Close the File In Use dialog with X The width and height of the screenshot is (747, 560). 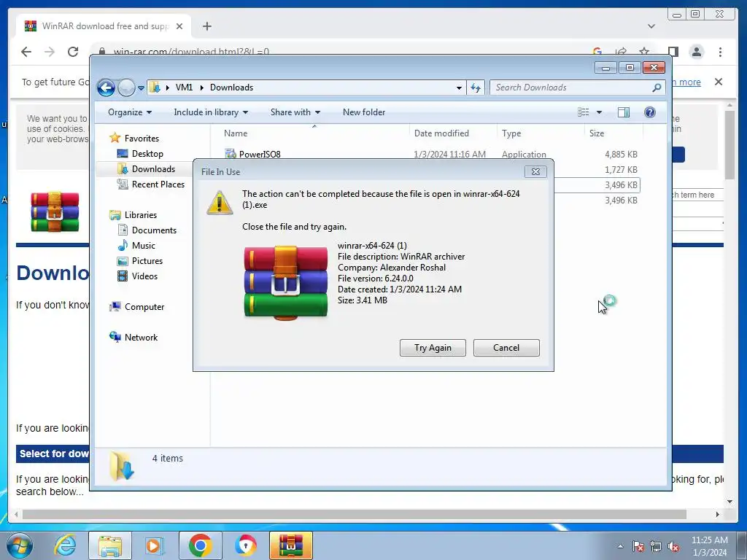[535, 172]
